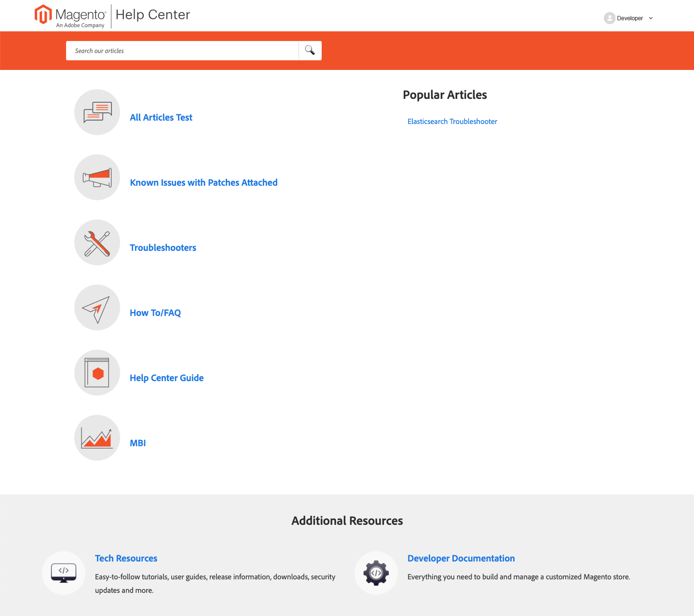Open the How To/FAQ category link
Screen dimensions: 694x616
[155, 313]
